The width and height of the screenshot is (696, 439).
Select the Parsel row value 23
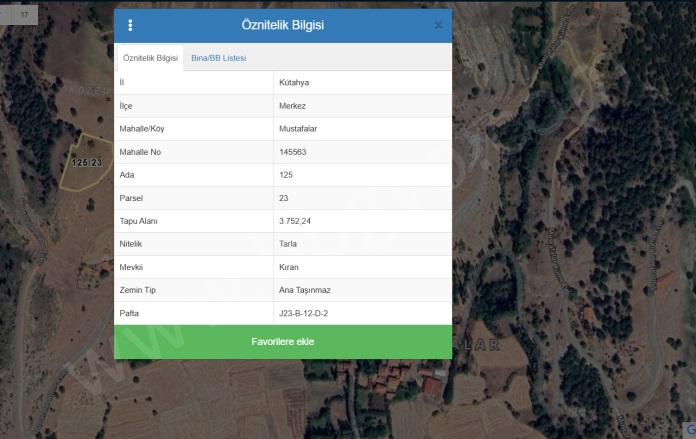(284, 198)
